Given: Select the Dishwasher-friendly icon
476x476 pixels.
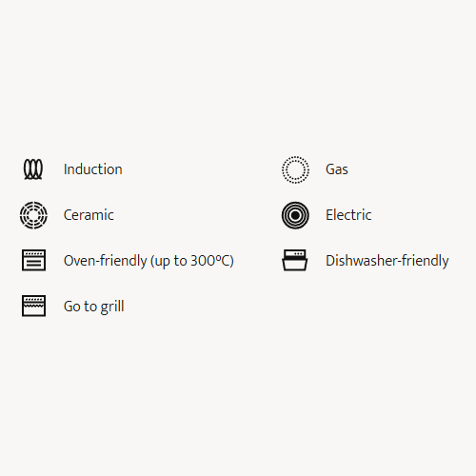Looking at the screenshot, I should (295, 260).
